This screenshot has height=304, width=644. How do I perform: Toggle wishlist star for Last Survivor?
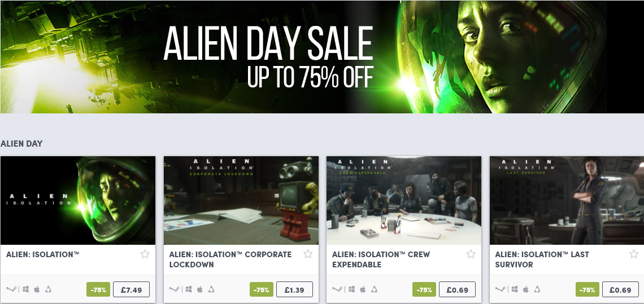point(634,254)
